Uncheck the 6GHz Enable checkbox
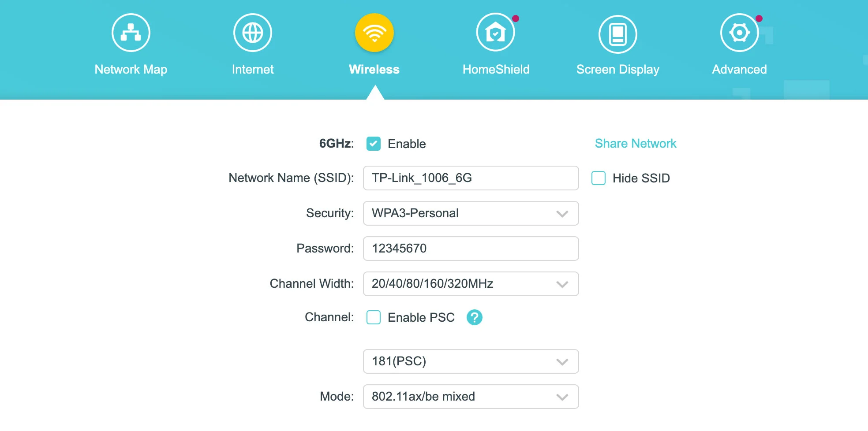This screenshot has height=431, width=868. (374, 144)
